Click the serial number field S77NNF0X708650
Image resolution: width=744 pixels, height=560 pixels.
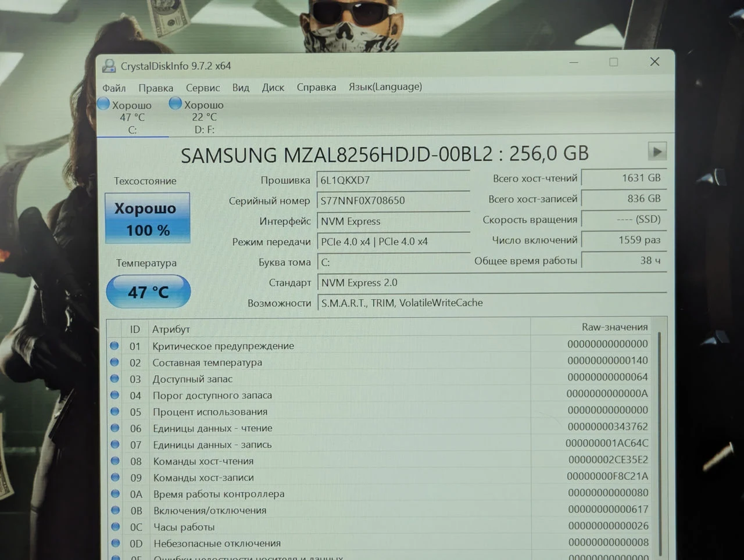[x=393, y=200]
